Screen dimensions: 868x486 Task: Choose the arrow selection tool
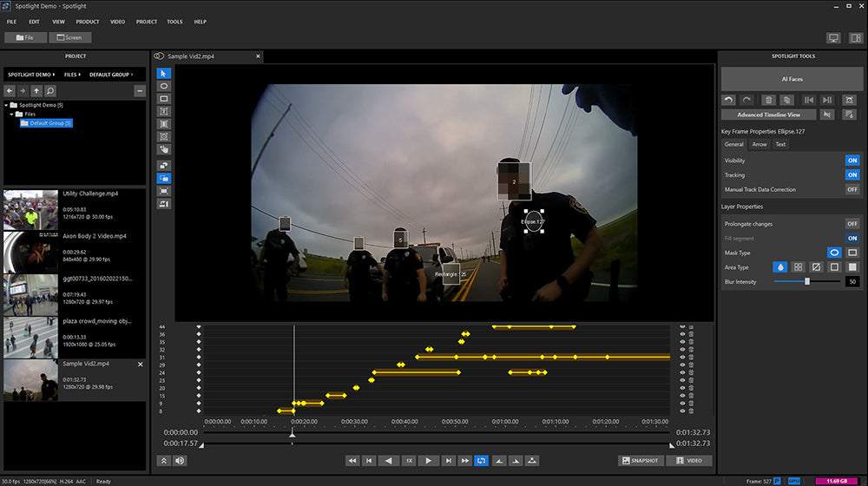coord(164,74)
